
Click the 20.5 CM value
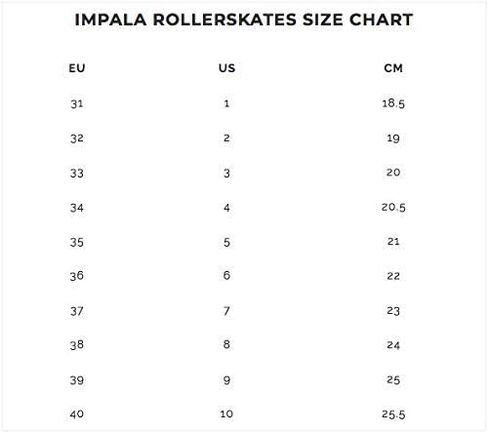(393, 207)
